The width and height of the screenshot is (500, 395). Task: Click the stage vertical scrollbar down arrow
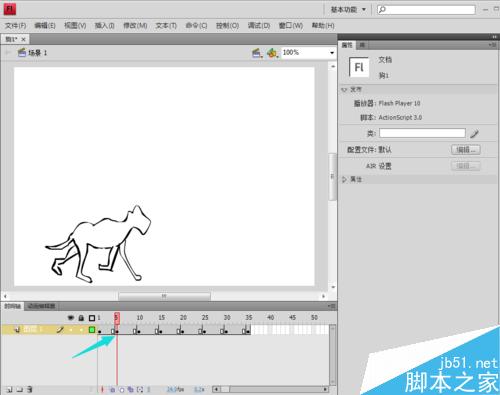333,287
